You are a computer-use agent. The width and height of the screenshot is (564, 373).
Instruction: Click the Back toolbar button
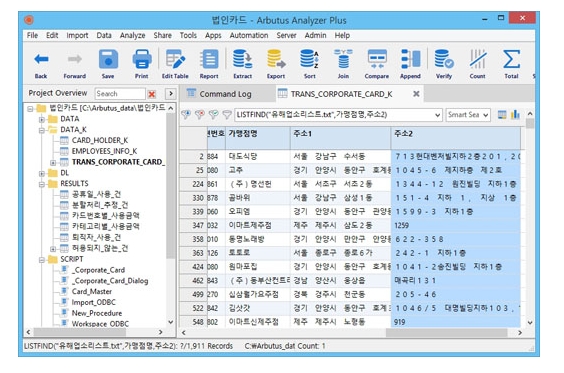point(41,64)
